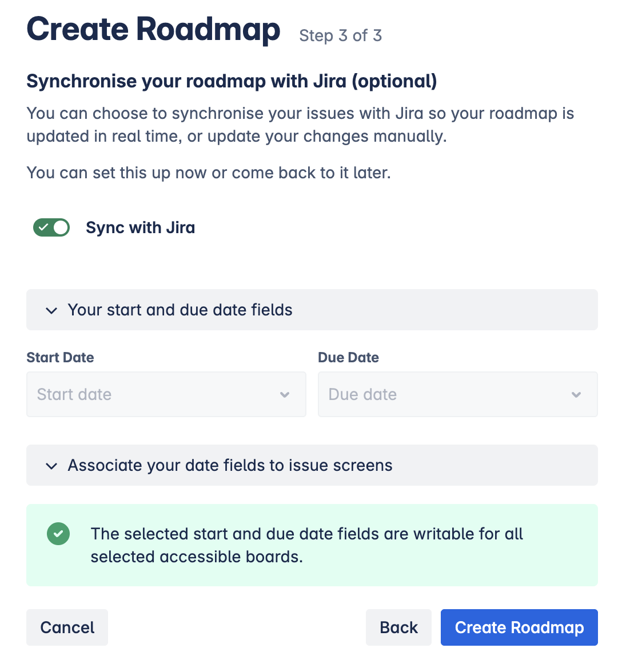
Task: Click chevron beside Associate your date fields
Action: (x=51, y=466)
